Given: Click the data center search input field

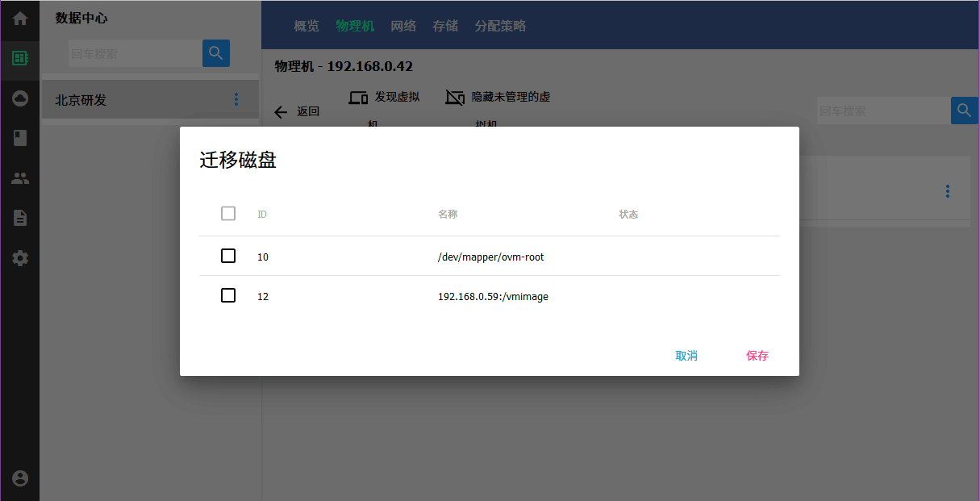Looking at the screenshot, I should click(x=135, y=54).
